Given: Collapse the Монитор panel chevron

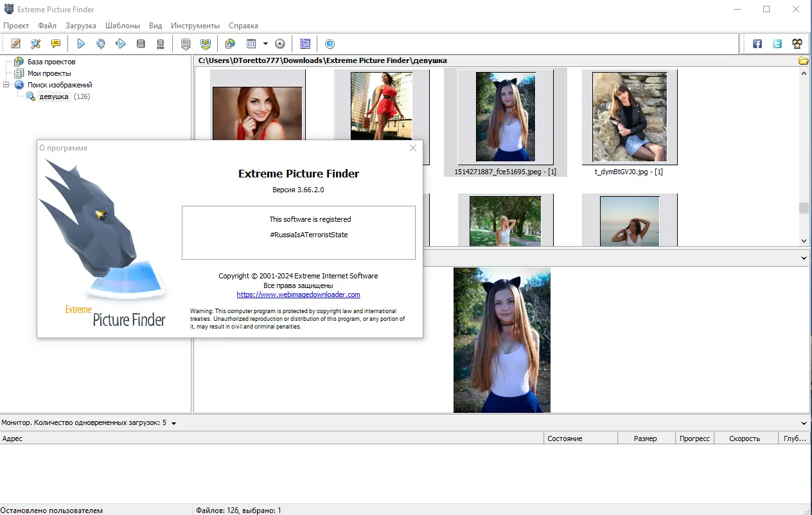Looking at the screenshot, I should pos(804,423).
